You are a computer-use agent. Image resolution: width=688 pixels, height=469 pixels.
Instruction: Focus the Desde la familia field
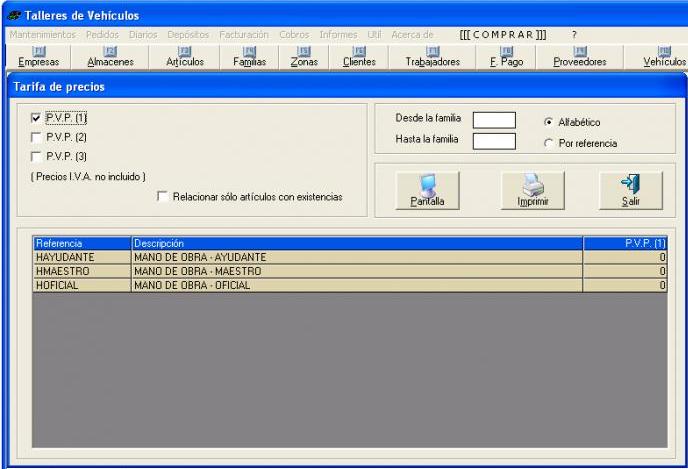(494, 120)
